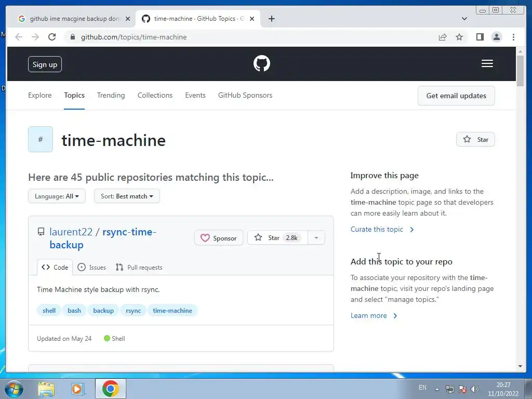The image size is (532, 399).
Task: Open the repo Issues tab
Action: [91, 268]
